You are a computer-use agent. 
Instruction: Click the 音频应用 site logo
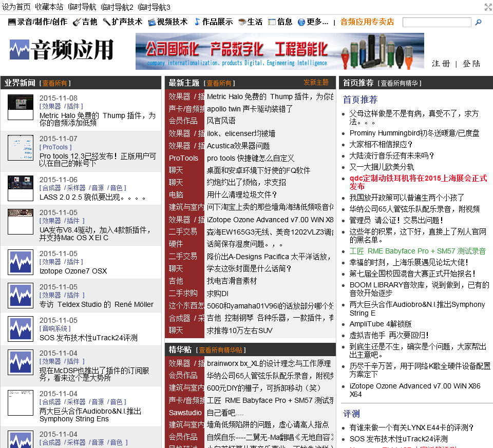tap(61, 50)
